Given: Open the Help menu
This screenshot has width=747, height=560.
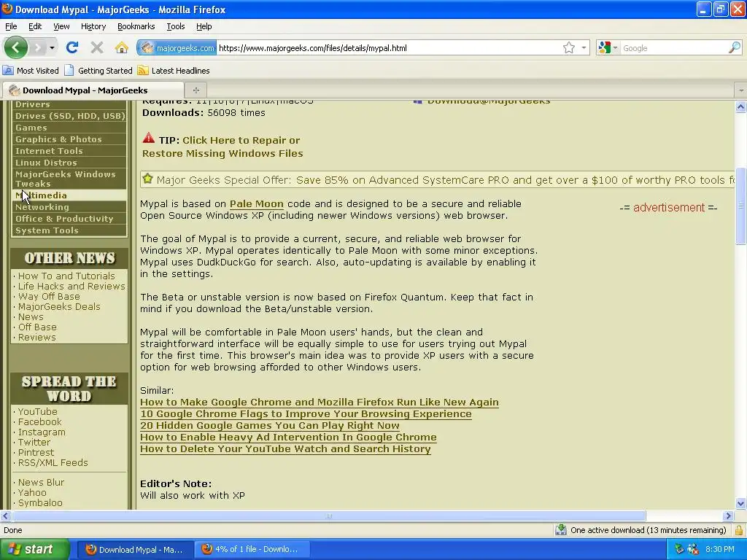Looking at the screenshot, I should (x=204, y=26).
